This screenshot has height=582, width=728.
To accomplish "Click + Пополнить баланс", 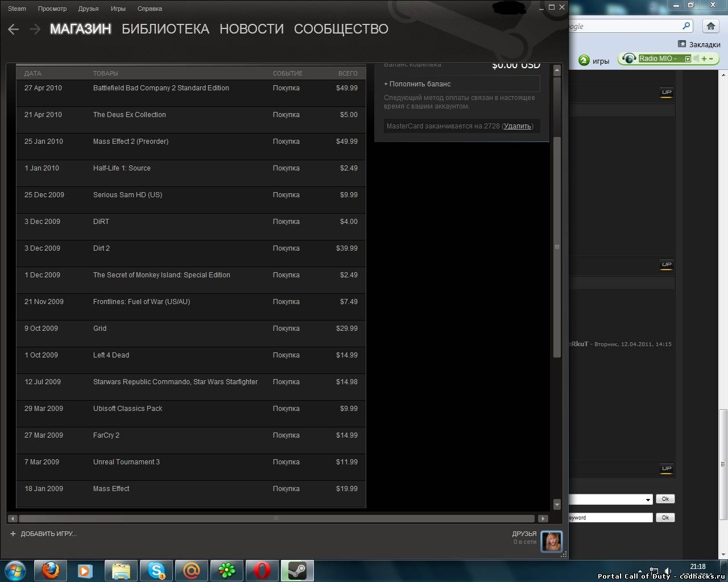I will click(461, 84).
